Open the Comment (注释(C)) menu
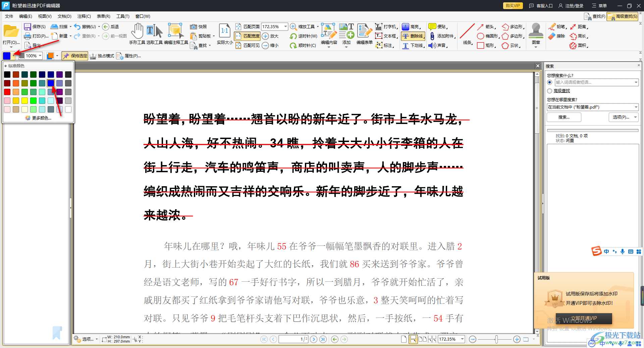The width and height of the screenshot is (644, 348). pyautogui.click(x=84, y=16)
